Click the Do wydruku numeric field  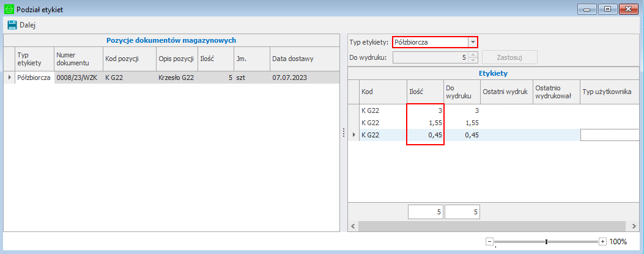(430, 57)
